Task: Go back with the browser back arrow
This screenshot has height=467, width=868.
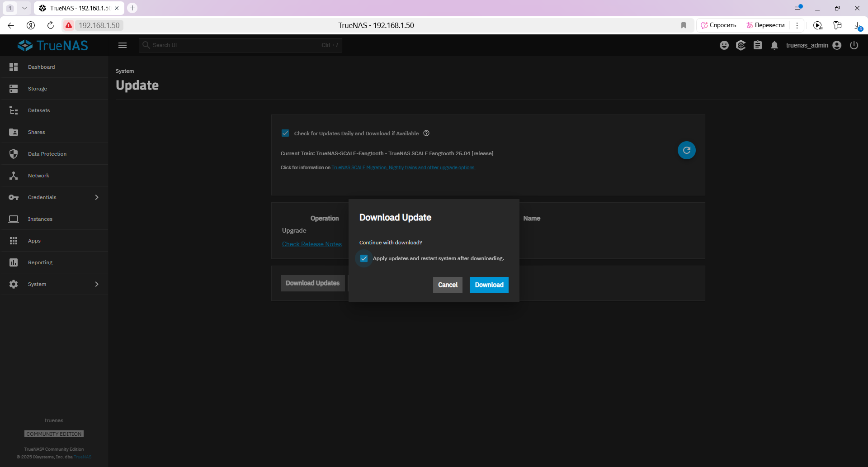Action: pyautogui.click(x=11, y=25)
